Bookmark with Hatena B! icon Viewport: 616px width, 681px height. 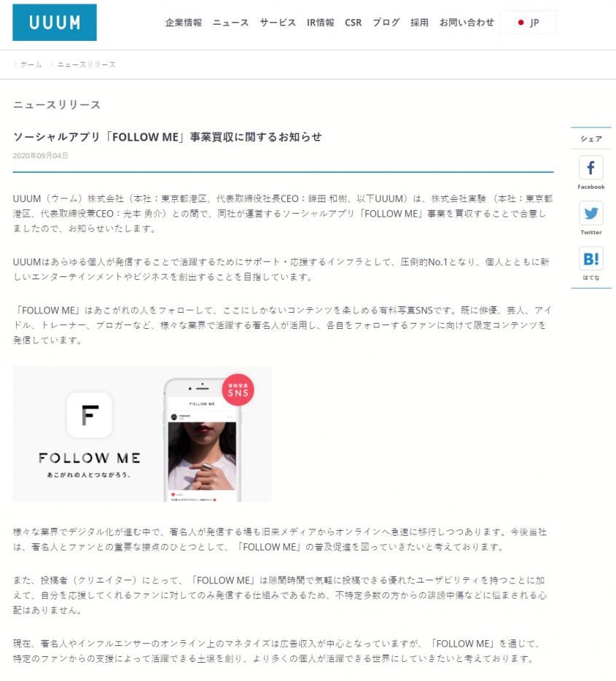tap(590, 259)
